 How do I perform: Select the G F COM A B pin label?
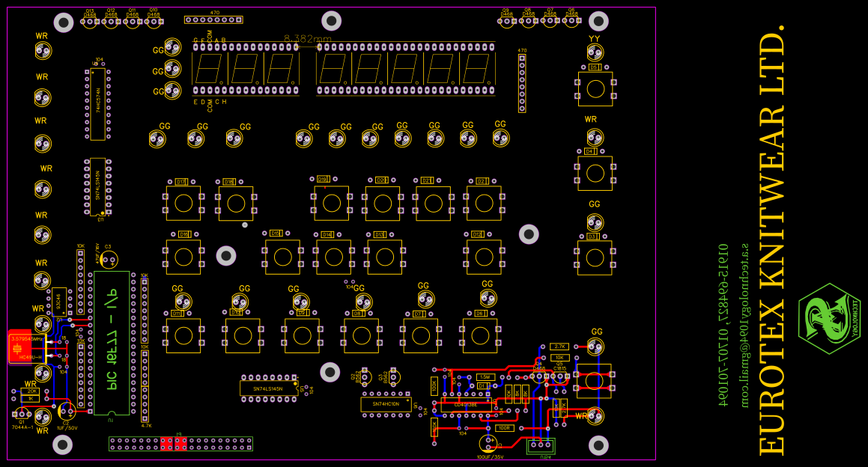[210, 38]
